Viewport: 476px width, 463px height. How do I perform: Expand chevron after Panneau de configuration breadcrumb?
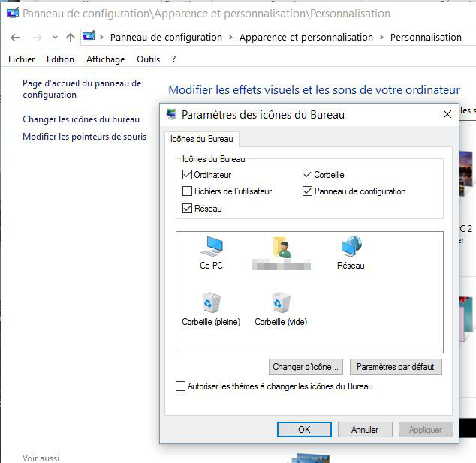coord(230,38)
